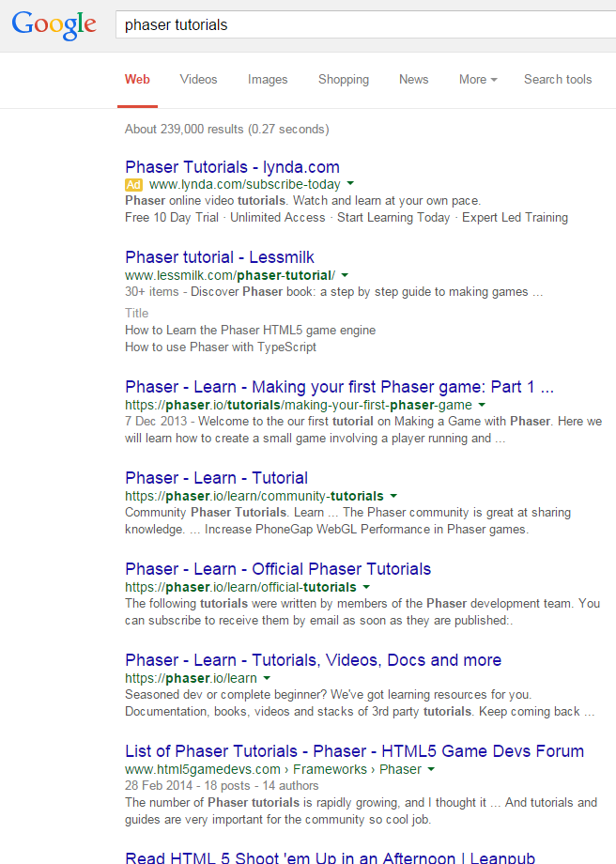Open List of Phaser Tutorials forum result
This screenshot has width=616, height=864.
coord(354,751)
